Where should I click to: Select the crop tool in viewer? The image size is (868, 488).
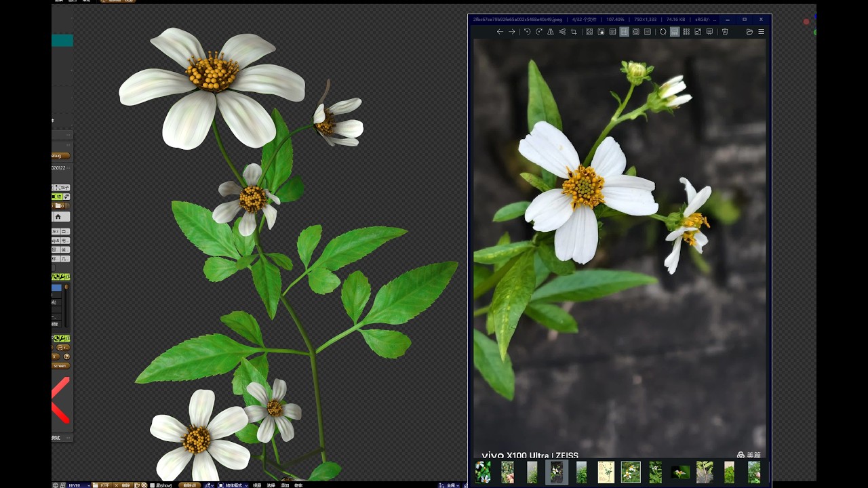(574, 32)
